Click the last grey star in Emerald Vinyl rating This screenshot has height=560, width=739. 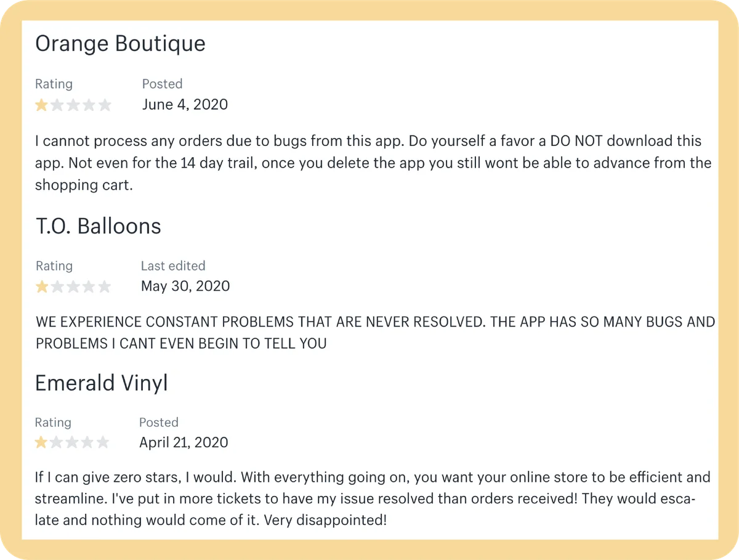(103, 442)
